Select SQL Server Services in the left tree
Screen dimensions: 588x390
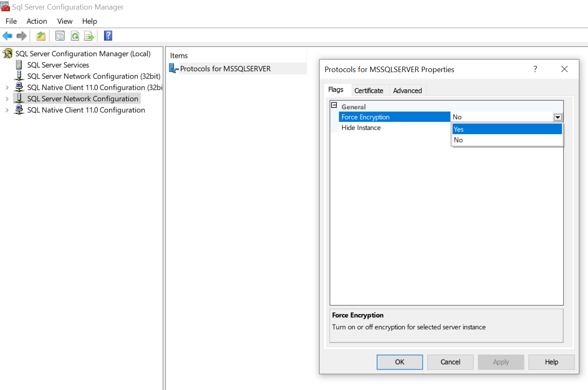point(57,65)
